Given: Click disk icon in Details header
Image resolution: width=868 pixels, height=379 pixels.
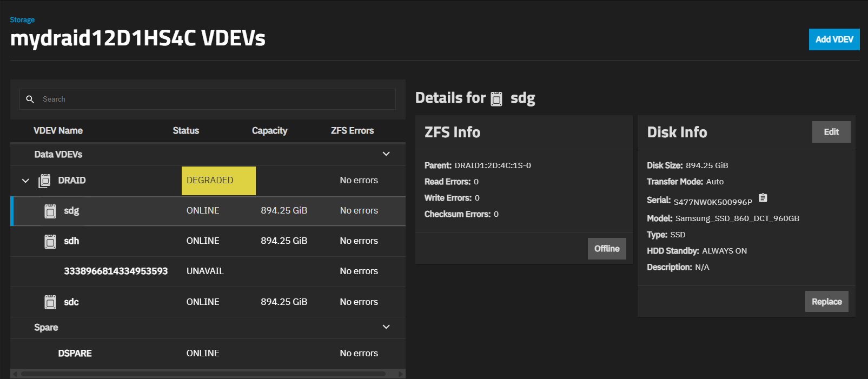Looking at the screenshot, I should (x=496, y=99).
